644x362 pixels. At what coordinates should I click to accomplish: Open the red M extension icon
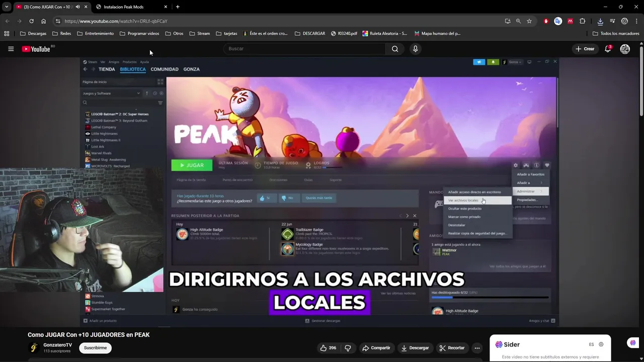pyautogui.click(x=570, y=21)
